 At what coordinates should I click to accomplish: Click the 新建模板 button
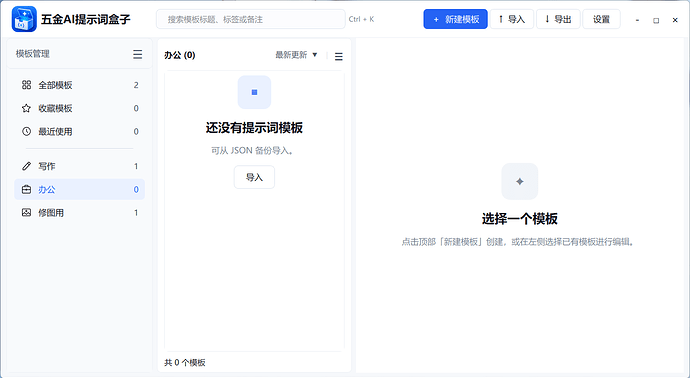pyautogui.click(x=455, y=19)
